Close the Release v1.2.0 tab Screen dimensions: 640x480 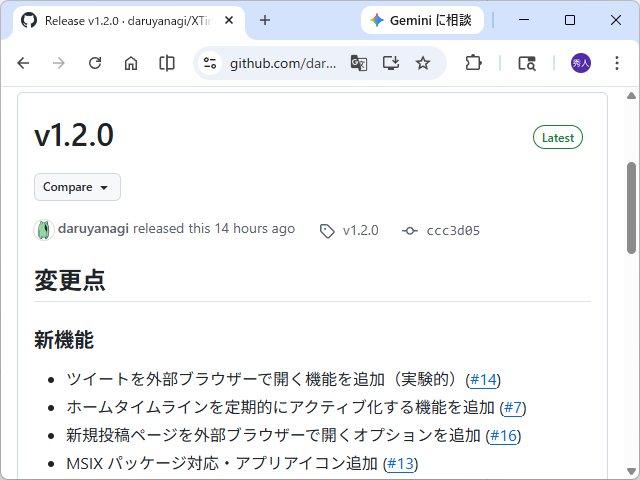click(229, 20)
